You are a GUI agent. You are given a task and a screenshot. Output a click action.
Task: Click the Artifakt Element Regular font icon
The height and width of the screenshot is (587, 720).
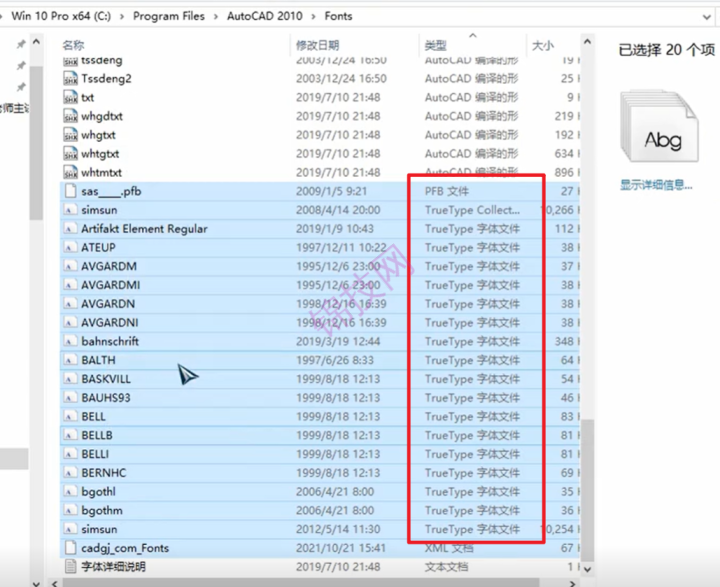[70, 229]
